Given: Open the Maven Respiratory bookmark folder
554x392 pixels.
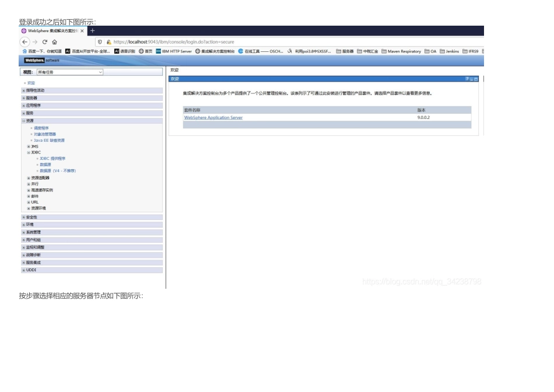Looking at the screenshot, I should tap(401, 51).
